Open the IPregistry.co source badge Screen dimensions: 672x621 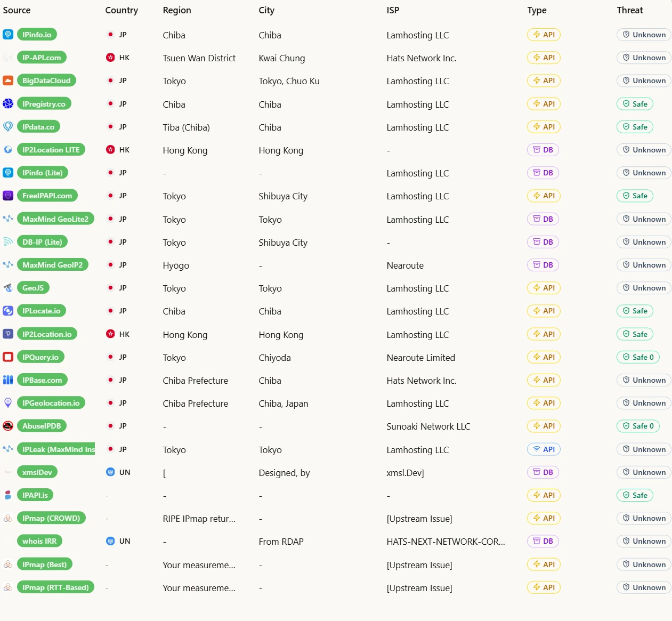(x=44, y=104)
